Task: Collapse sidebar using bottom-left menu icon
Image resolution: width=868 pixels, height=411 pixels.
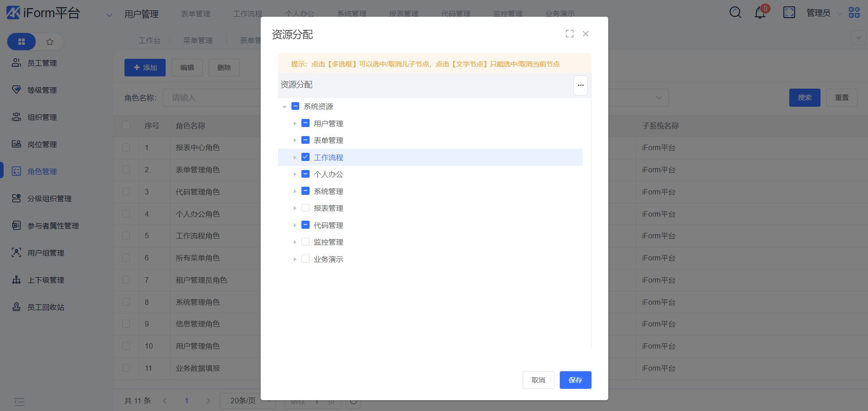Action: (x=19, y=402)
